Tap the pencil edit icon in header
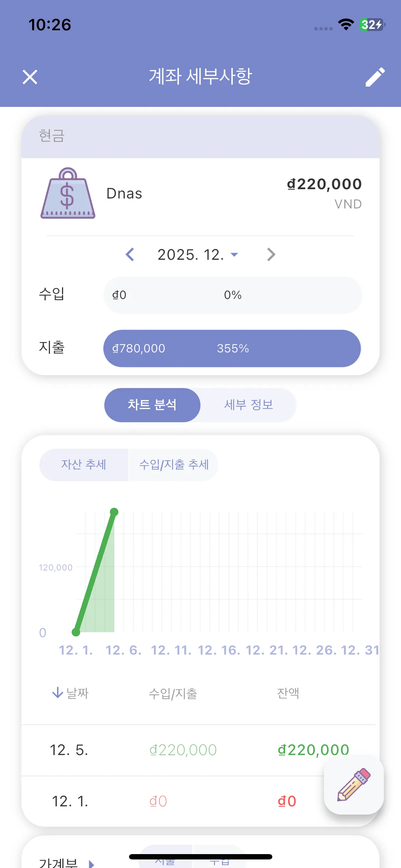 tap(375, 77)
